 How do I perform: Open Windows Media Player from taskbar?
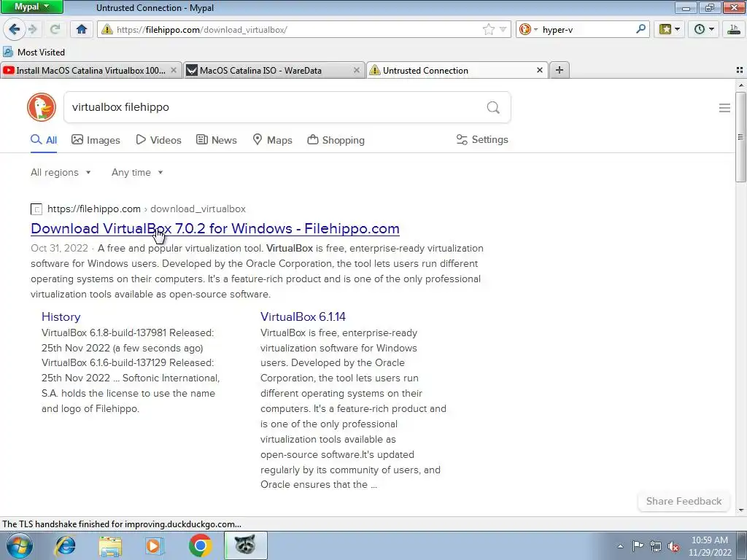(155, 545)
